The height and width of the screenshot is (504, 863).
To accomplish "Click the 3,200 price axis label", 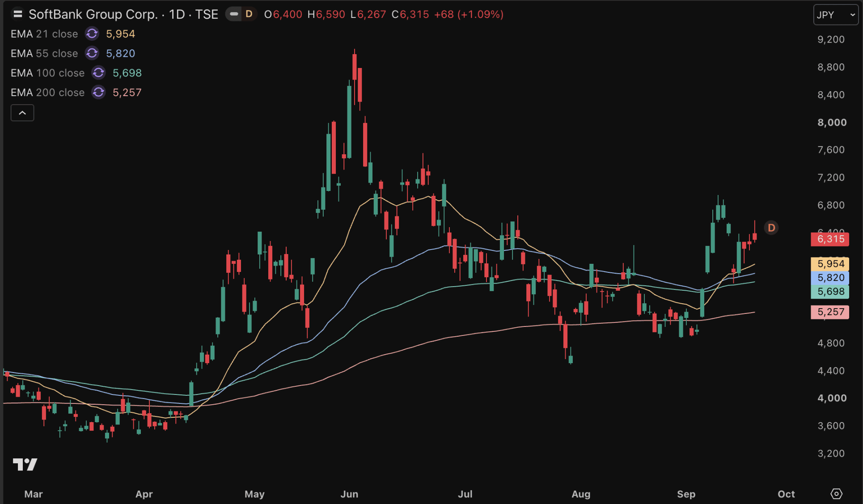I will click(831, 453).
